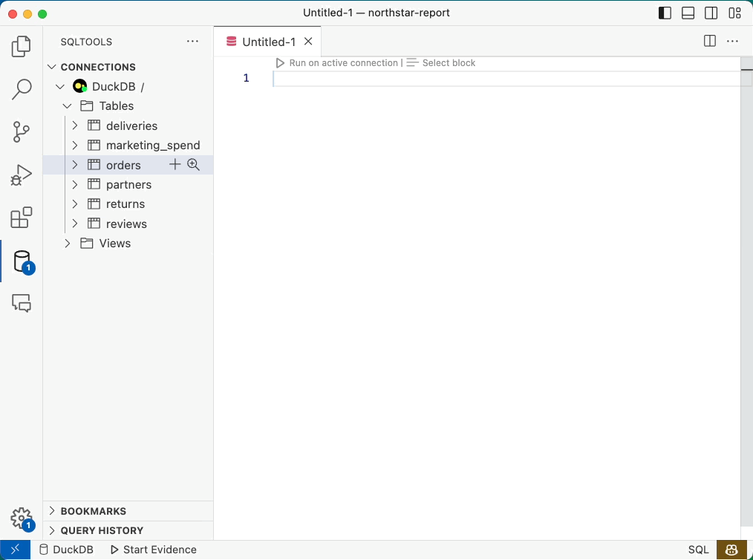Image resolution: width=753 pixels, height=560 pixels.
Task: Click the SQLTools database icon
Action: [22, 261]
